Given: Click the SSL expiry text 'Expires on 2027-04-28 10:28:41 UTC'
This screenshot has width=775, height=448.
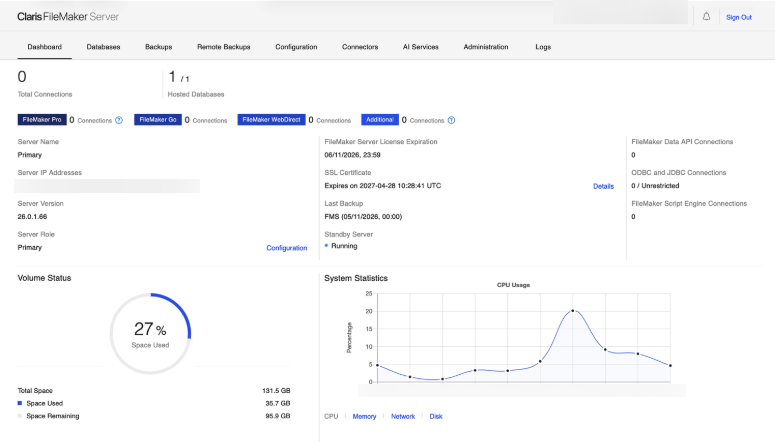Looking at the screenshot, I should 383,186.
